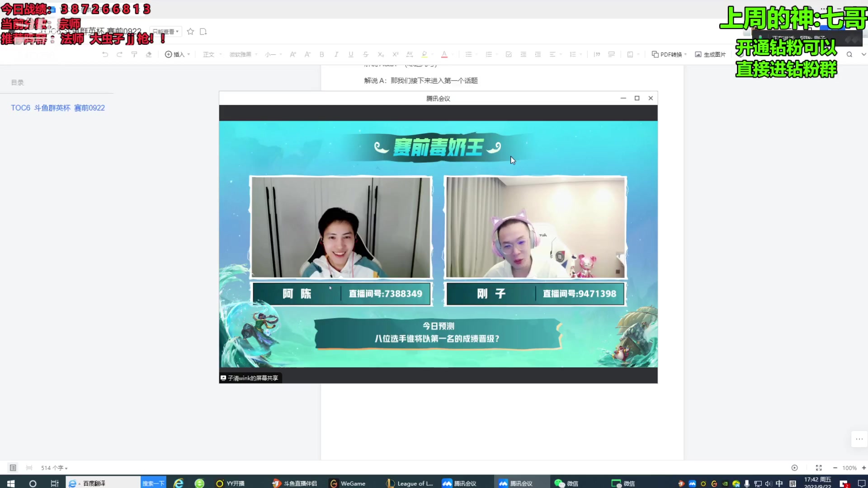
Task: Apply highlight color to text
Action: coord(424,54)
